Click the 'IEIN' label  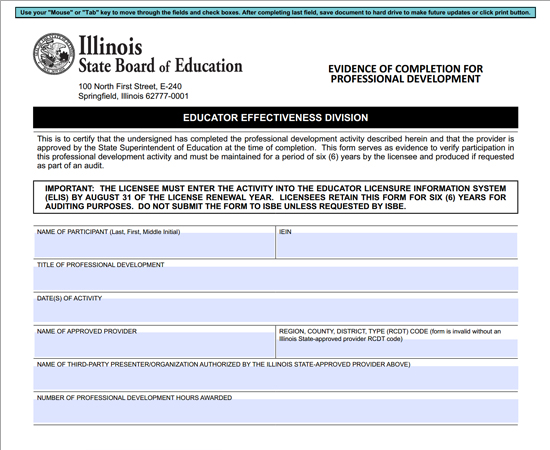pos(285,232)
